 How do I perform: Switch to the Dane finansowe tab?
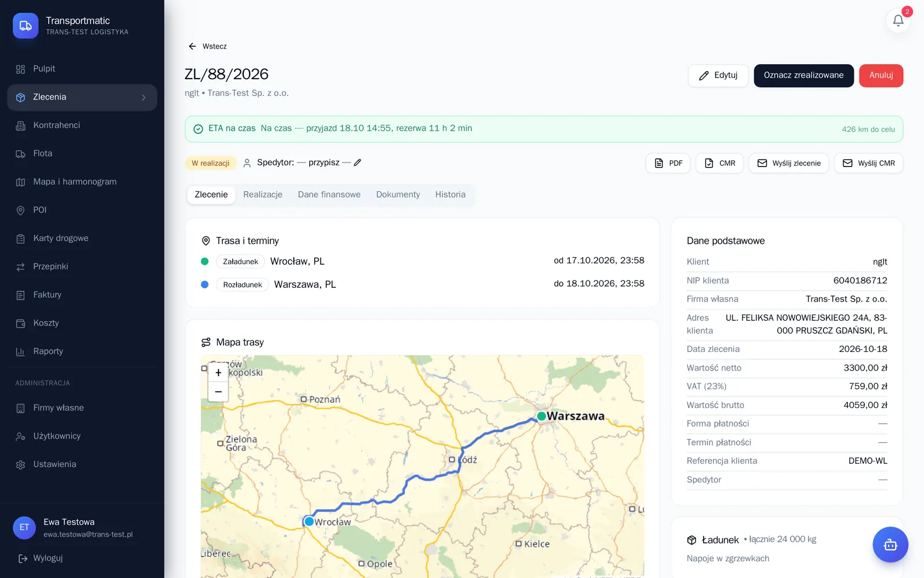[x=329, y=195]
